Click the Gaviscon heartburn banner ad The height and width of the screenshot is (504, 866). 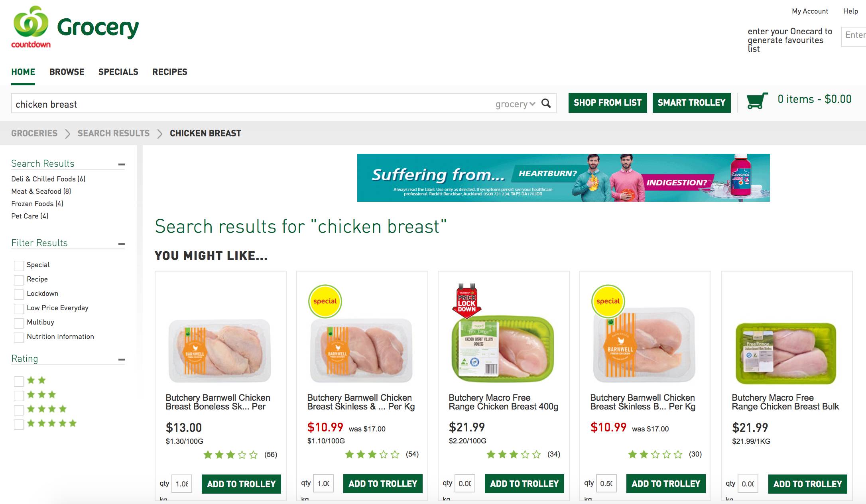coord(563,178)
